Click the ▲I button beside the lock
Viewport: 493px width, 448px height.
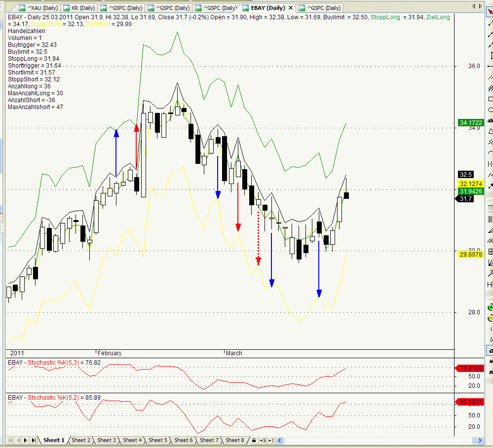coord(271,440)
